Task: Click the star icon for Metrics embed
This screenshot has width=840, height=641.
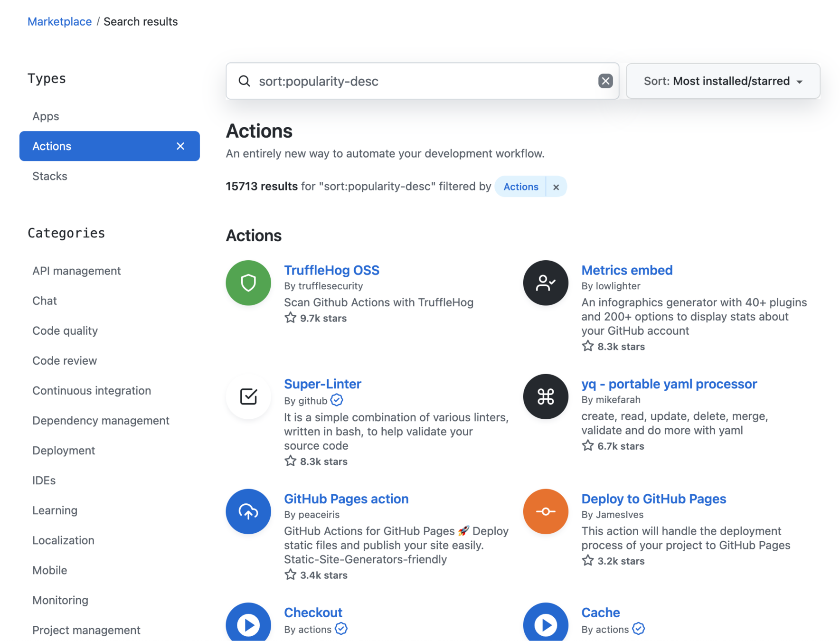Action: pyautogui.click(x=588, y=346)
